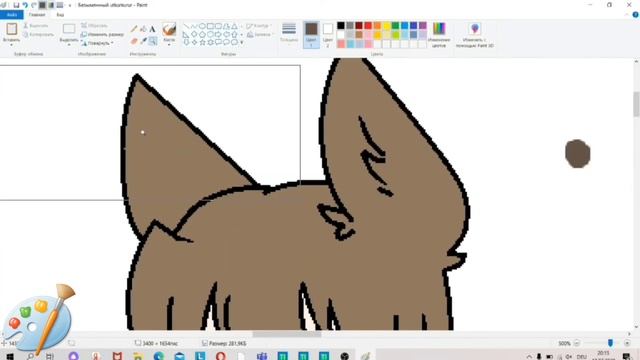
Task: Click the Copy button in clipboard group
Action: coord(38,34)
